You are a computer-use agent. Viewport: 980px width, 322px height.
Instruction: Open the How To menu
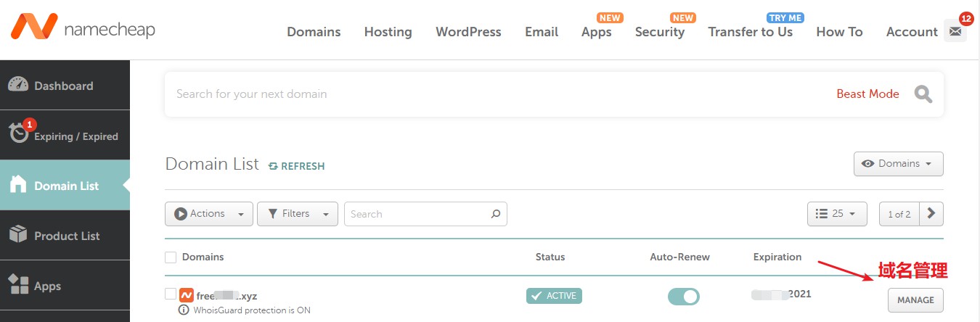(839, 32)
